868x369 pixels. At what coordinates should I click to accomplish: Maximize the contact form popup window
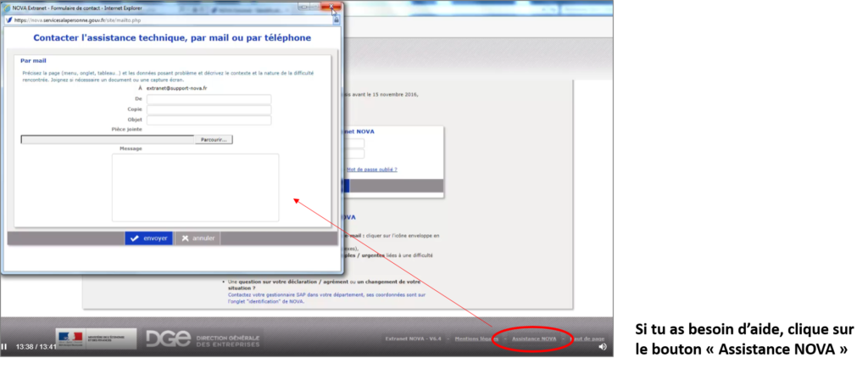315,7
